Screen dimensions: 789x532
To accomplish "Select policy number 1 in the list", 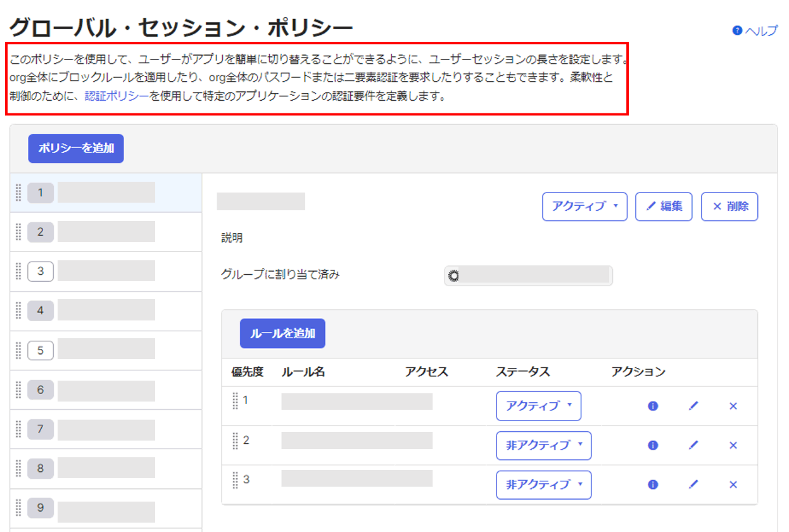I will pos(41,193).
